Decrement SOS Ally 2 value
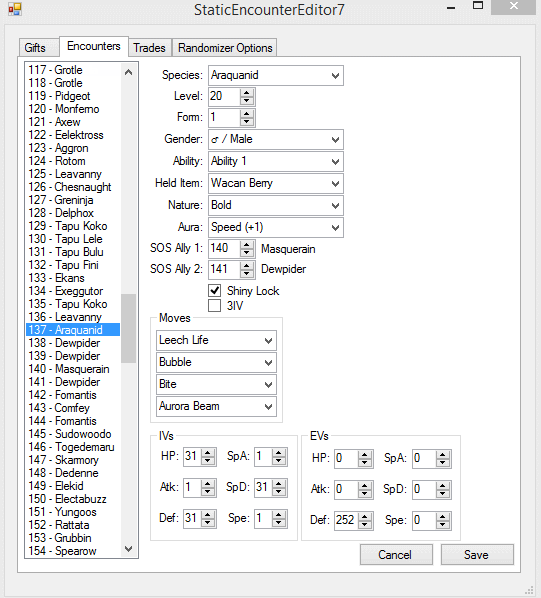541x598 pixels. click(247, 273)
